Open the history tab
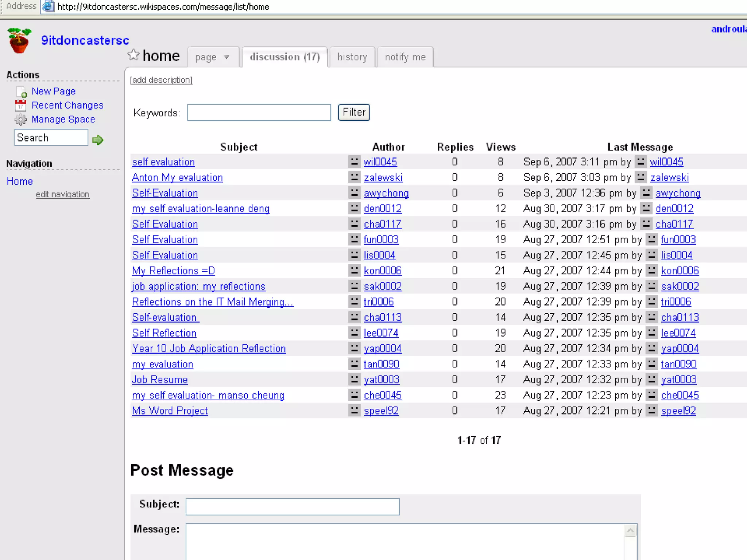Screen dimensions: 747x560 pos(352,57)
